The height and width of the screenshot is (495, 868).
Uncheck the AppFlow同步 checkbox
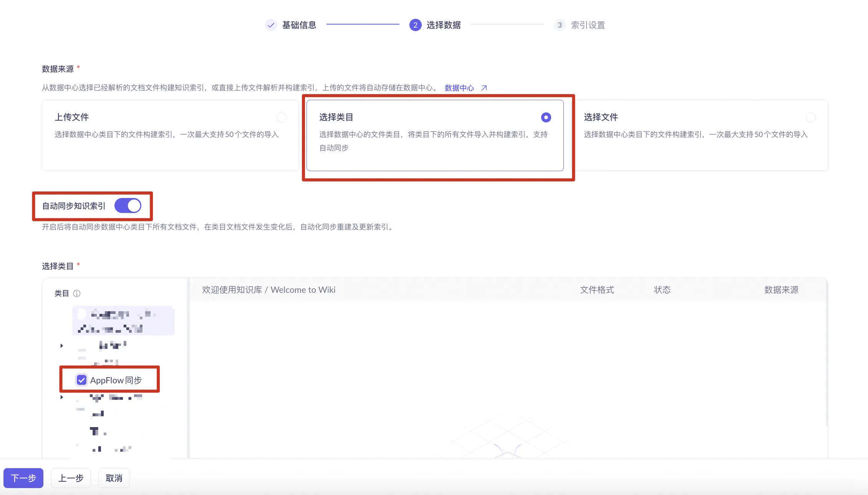point(81,380)
